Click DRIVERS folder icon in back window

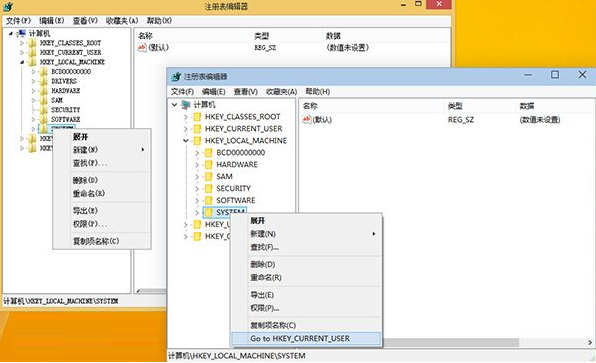tap(44, 81)
